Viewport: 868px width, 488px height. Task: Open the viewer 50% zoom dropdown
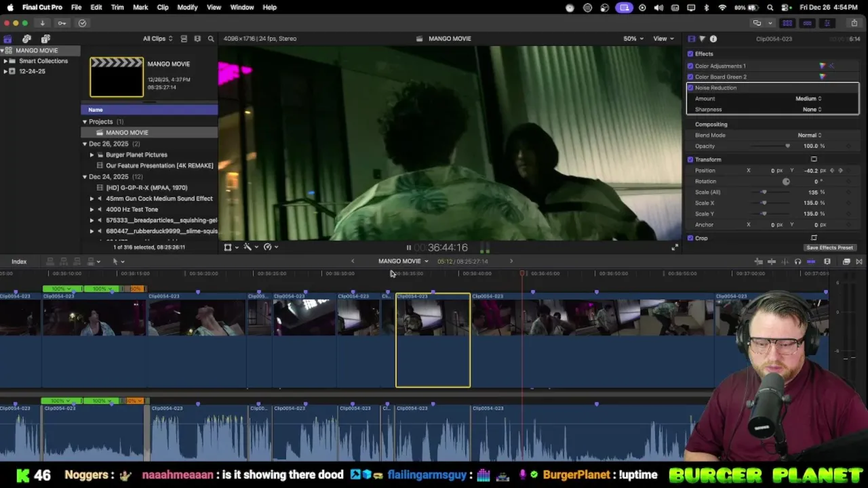pyautogui.click(x=633, y=39)
